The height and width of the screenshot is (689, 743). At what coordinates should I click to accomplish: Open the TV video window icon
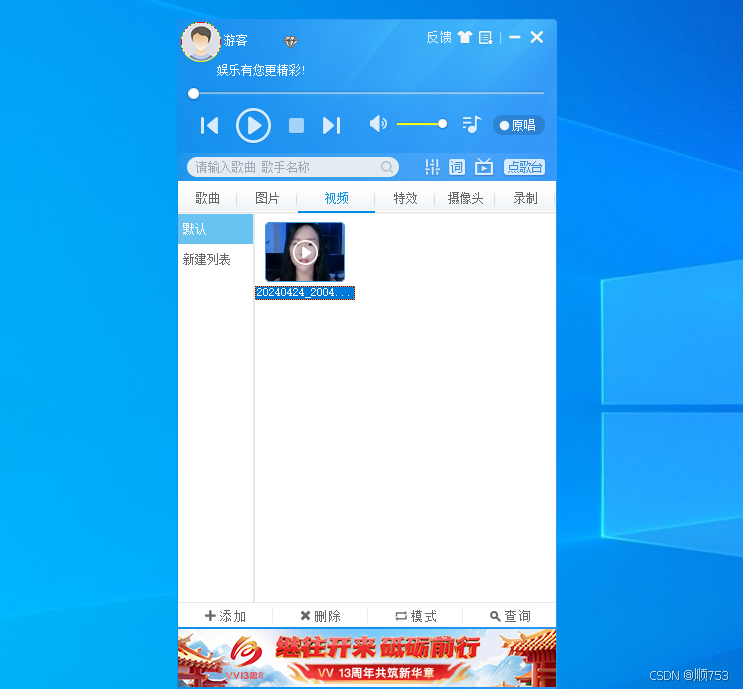coord(484,166)
